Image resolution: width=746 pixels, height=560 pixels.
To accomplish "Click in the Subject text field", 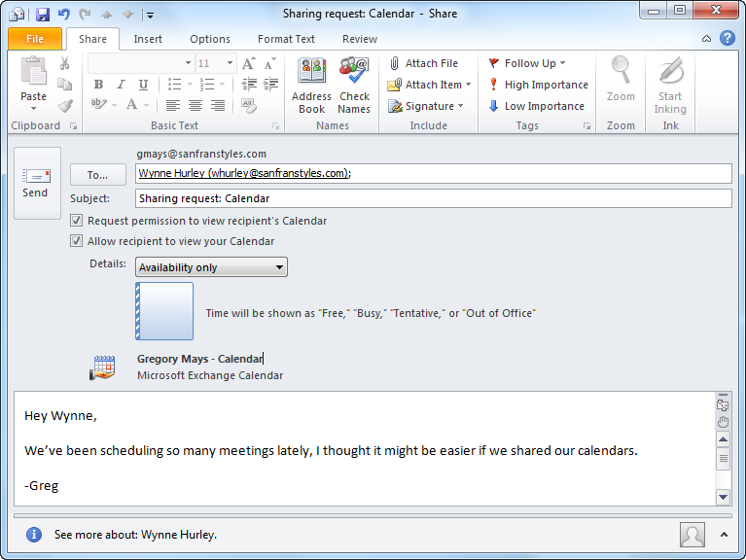I will [x=433, y=198].
